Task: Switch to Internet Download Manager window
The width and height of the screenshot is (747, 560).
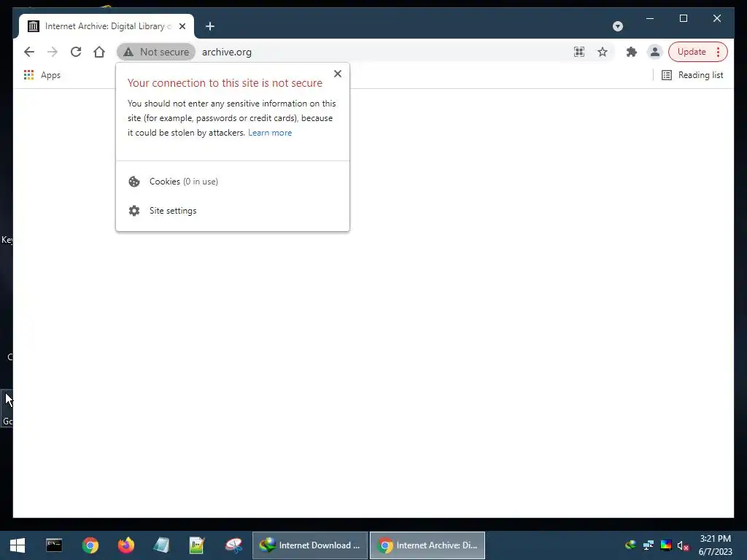Action: [310, 545]
